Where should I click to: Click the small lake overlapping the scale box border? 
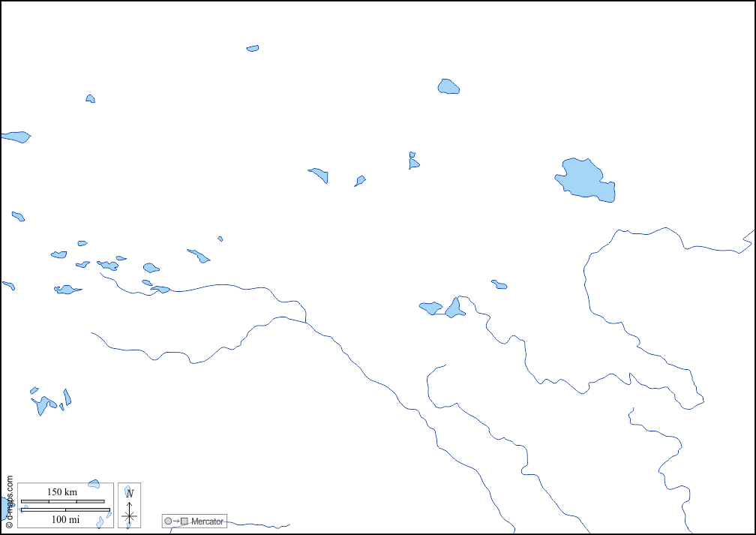pos(94,484)
